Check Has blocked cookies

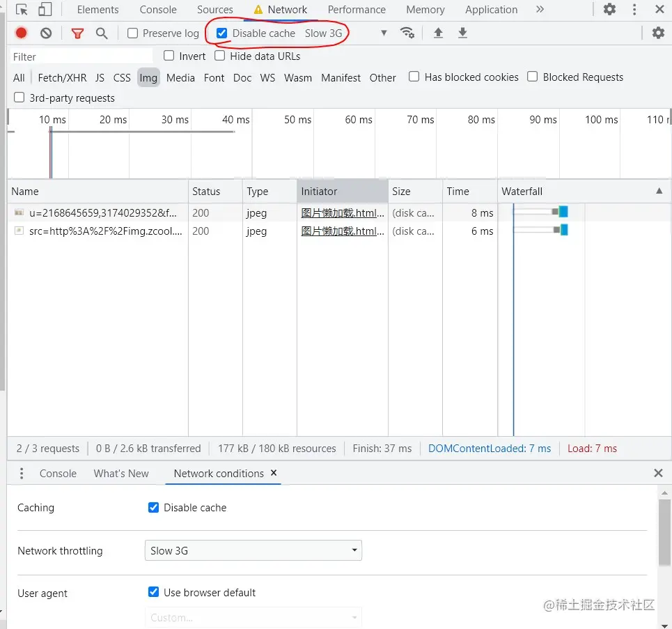point(414,77)
